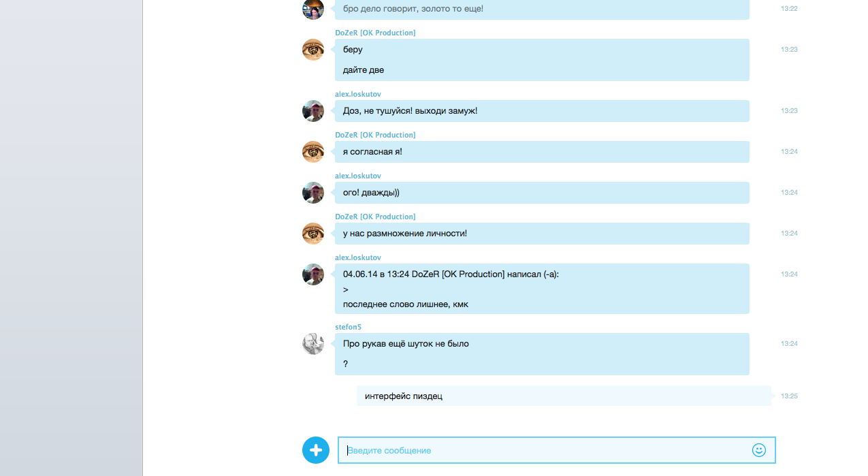
Task: Open DoZeR [OK Production] name above 'беру'
Action: [x=375, y=33]
